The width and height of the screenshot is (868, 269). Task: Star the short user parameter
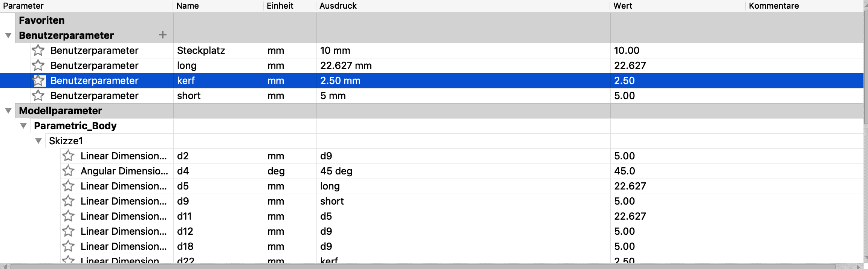pos(38,95)
